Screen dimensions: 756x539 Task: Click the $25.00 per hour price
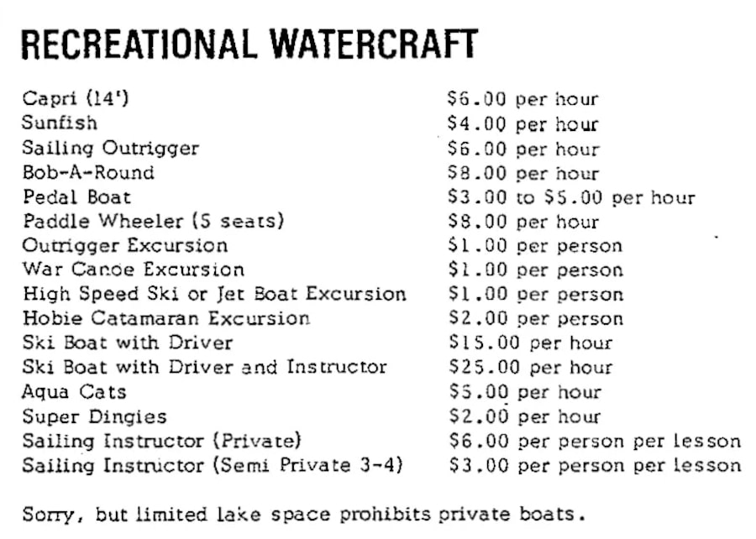point(531,369)
